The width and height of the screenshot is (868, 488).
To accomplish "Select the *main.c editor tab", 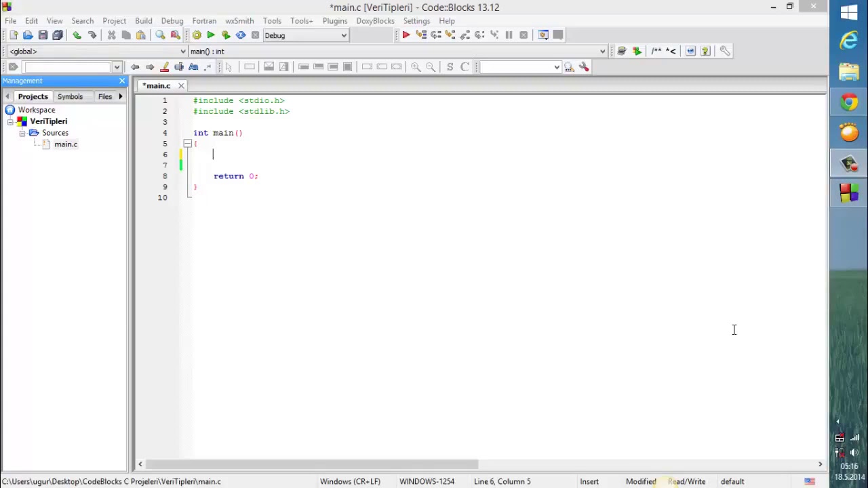I will point(157,85).
